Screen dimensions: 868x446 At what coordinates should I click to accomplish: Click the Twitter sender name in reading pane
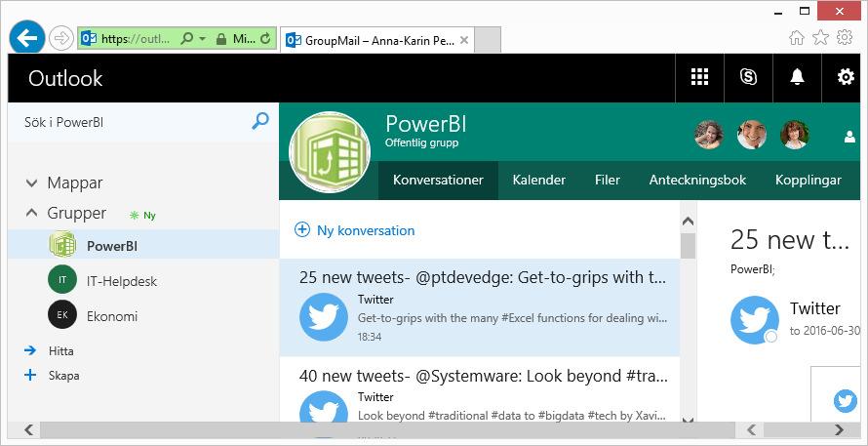coord(815,308)
